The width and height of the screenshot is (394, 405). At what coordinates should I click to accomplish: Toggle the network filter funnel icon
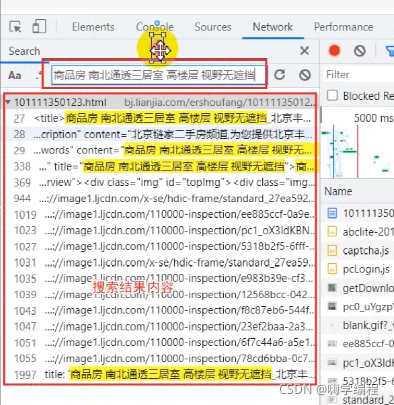pyautogui.click(x=390, y=51)
